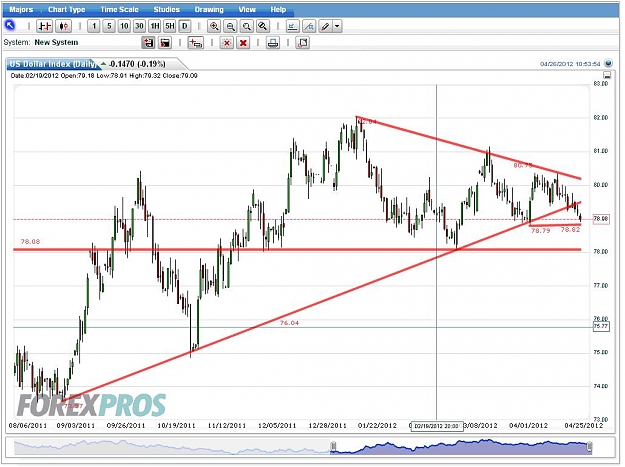Click the trend line drawing tool icon
Screen dimensions: 625x467
[x=309, y=26]
